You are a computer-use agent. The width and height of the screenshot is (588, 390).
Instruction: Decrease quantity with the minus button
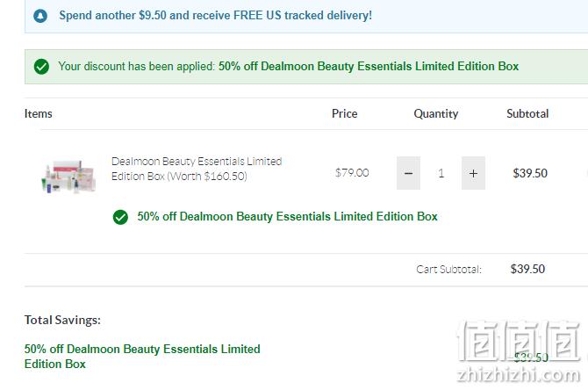pos(408,173)
